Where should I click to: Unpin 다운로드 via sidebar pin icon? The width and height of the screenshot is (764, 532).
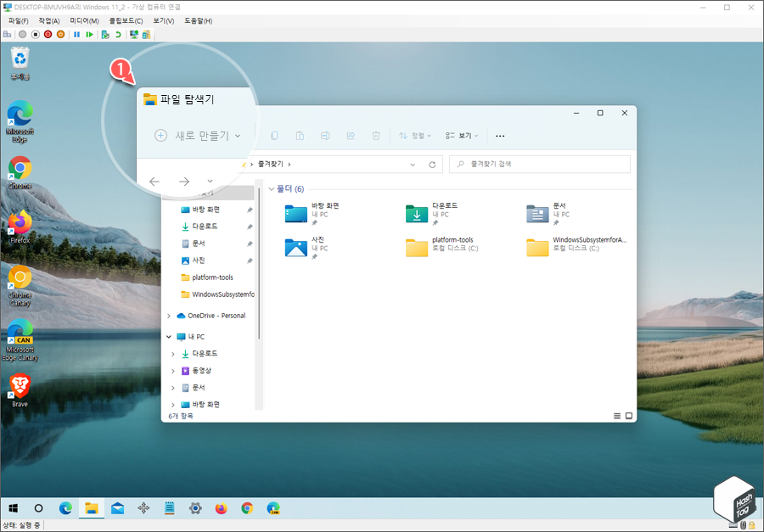click(250, 227)
